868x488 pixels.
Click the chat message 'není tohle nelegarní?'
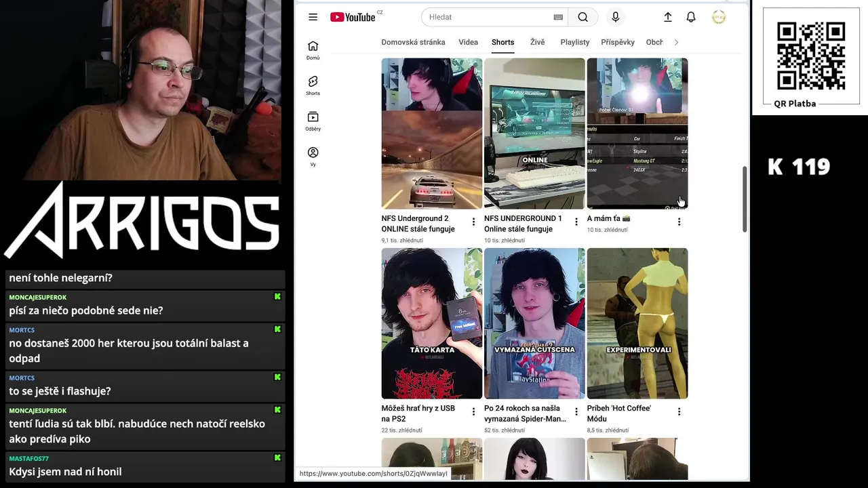click(x=60, y=278)
